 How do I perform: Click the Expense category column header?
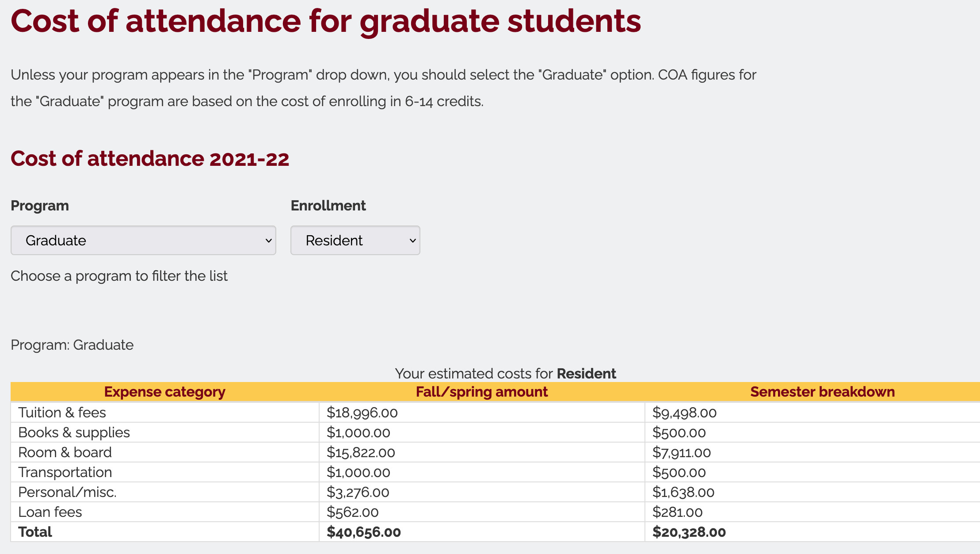[x=164, y=392]
